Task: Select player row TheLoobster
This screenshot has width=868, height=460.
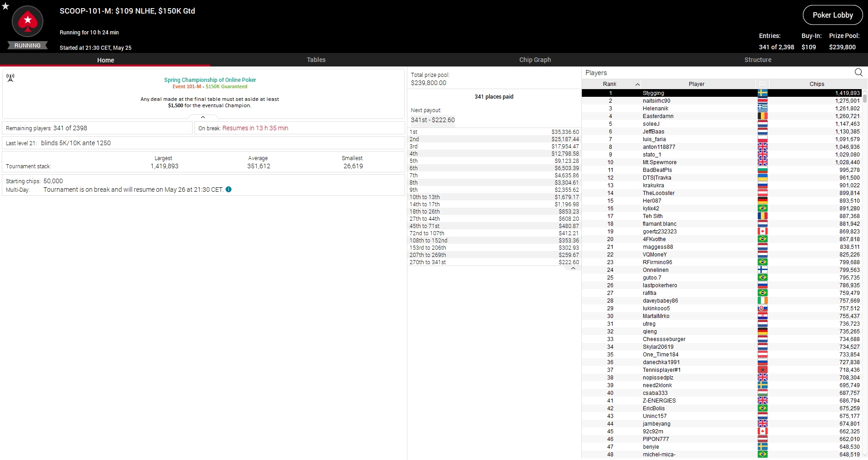Action: 722,193
